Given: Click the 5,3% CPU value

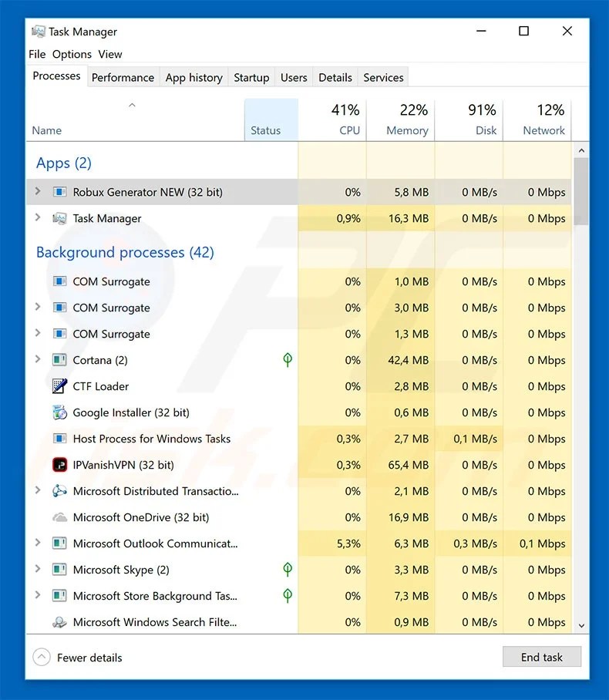Looking at the screenshot, I should (348, 544).
